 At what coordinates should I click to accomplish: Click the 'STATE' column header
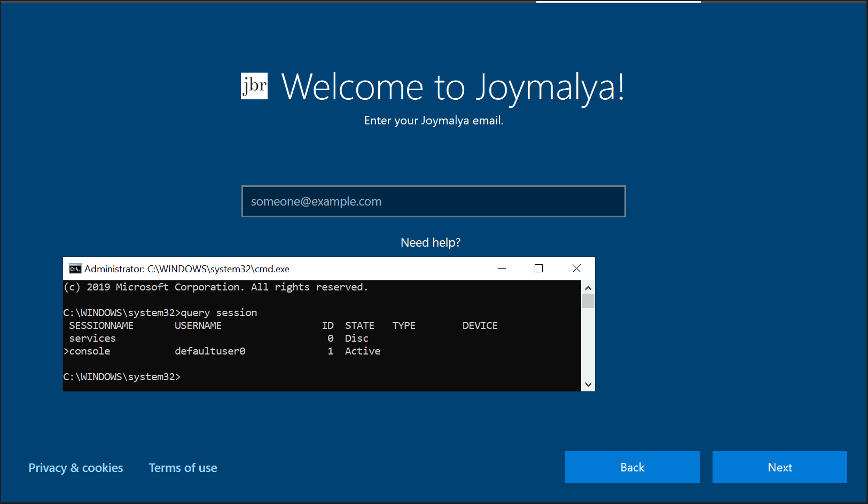click(x=359, y=326)
